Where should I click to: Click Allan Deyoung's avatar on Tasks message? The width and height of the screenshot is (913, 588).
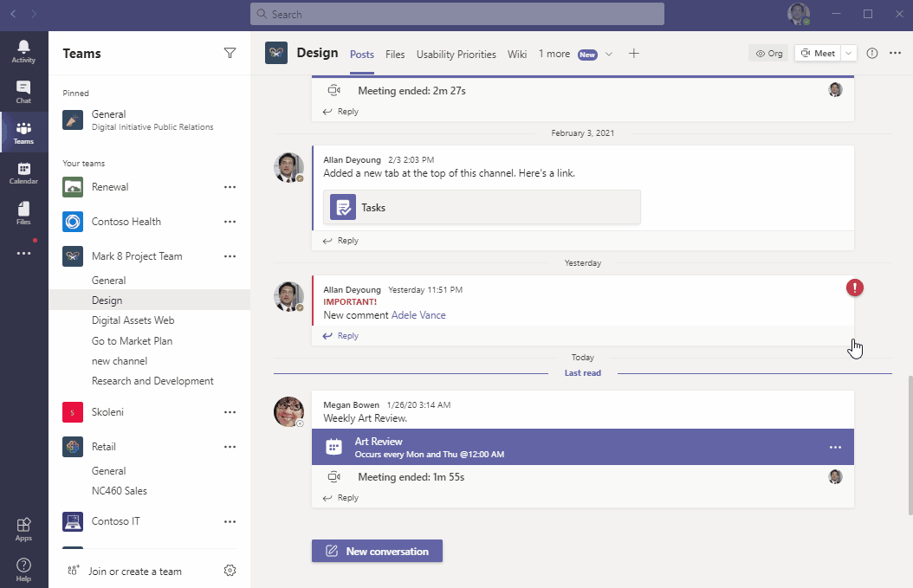click(288, 168)
